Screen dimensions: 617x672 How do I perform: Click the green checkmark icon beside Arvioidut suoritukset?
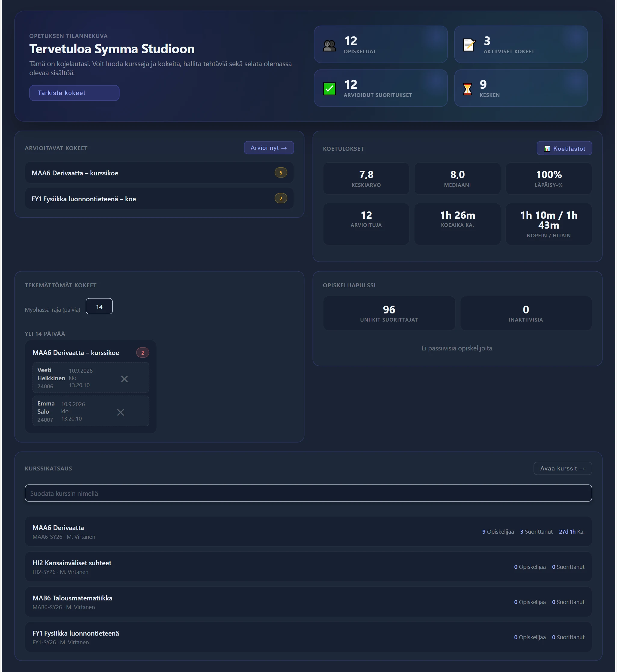330,89
